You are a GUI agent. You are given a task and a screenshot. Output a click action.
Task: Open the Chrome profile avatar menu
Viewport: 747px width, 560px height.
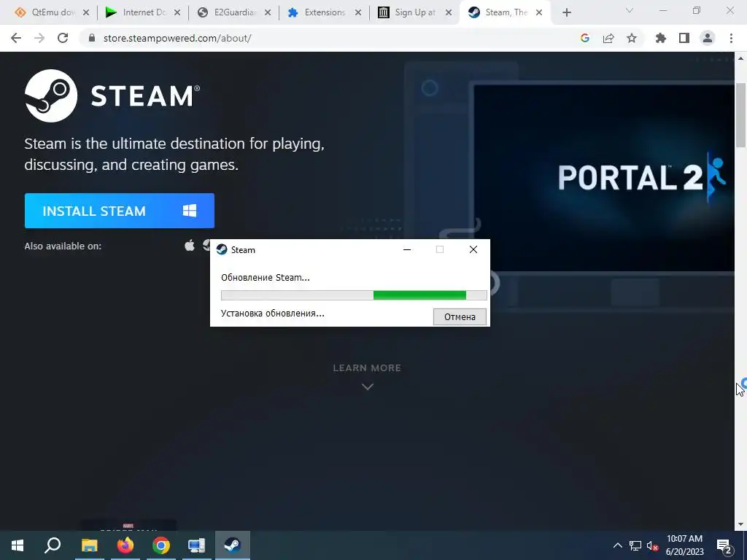[x=708, y=38]
